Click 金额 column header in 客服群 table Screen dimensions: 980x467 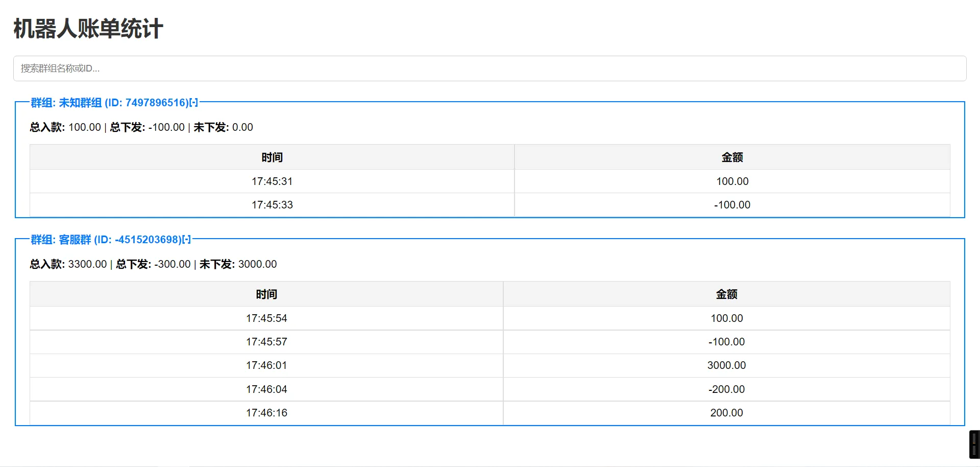click(726, 294)
